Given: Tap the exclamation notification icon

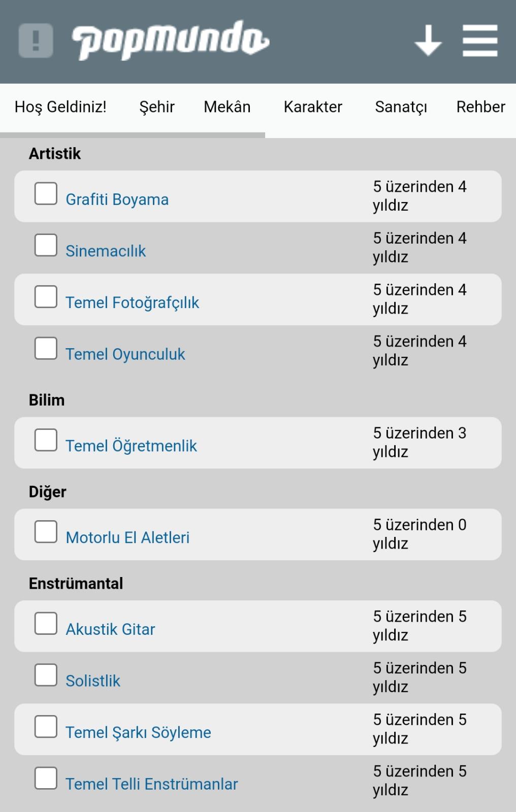Looking at the screenshot, I should (36, 41).
